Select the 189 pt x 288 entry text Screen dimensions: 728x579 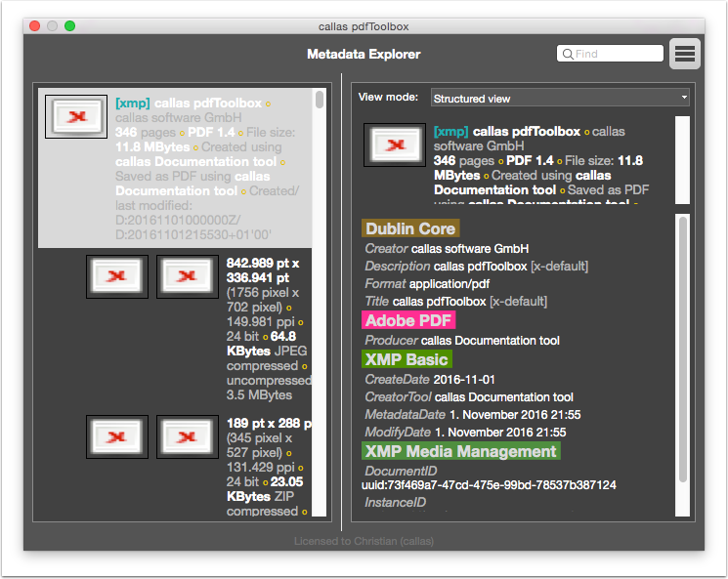(x=269, y=423)
